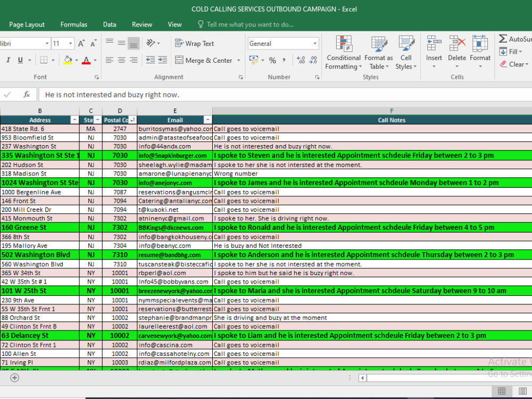The width and height of the screenshot is (532, 399).
Task: Apply Percent Style
Action: coord(272,61)
